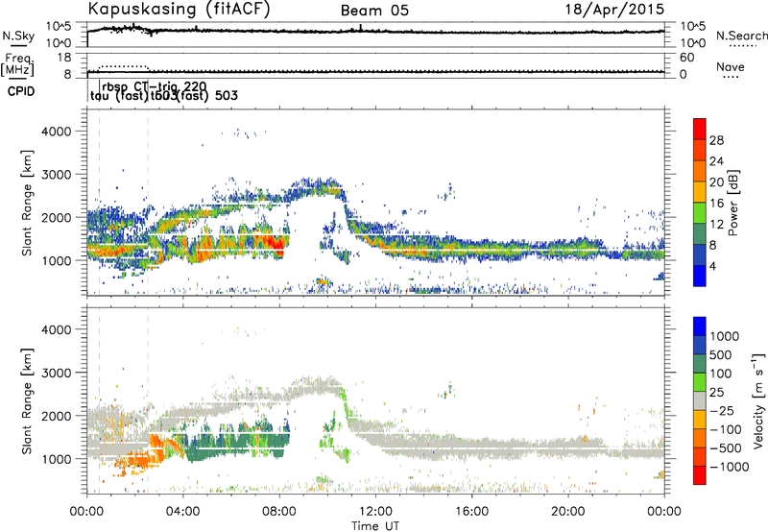Click the '20:00' time axis tick label
The image size is (768, 532).
[x=568, y=512]
